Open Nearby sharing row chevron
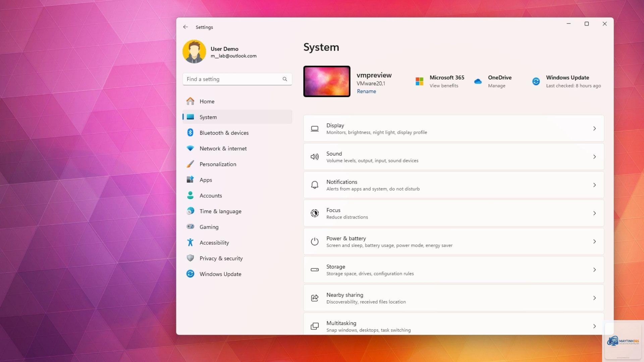 594,298
